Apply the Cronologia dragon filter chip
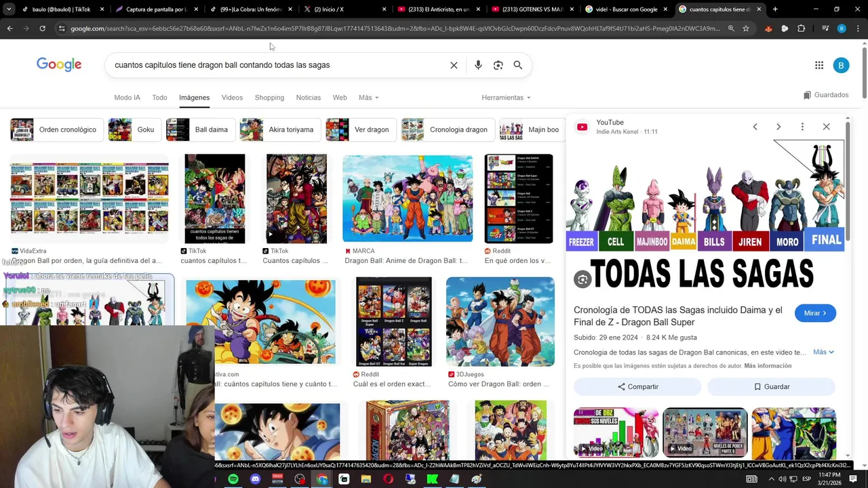The width and height of the screenshot is (868, 488). pyautogui.click(x=448, y=129)
